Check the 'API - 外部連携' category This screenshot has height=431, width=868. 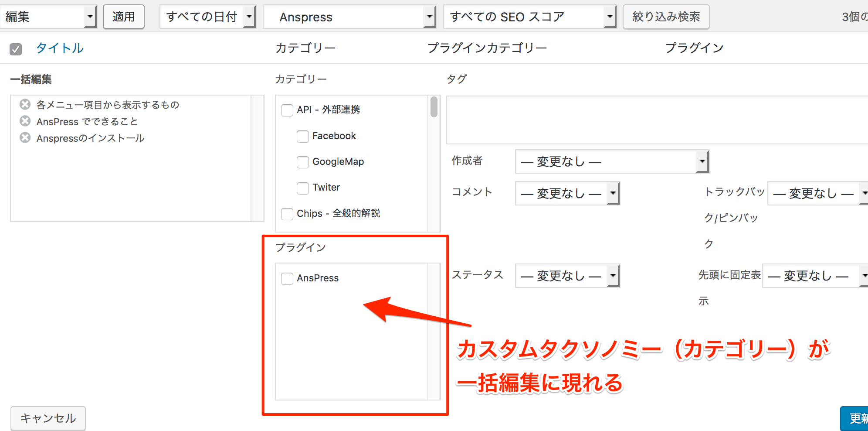click(287, 110)
